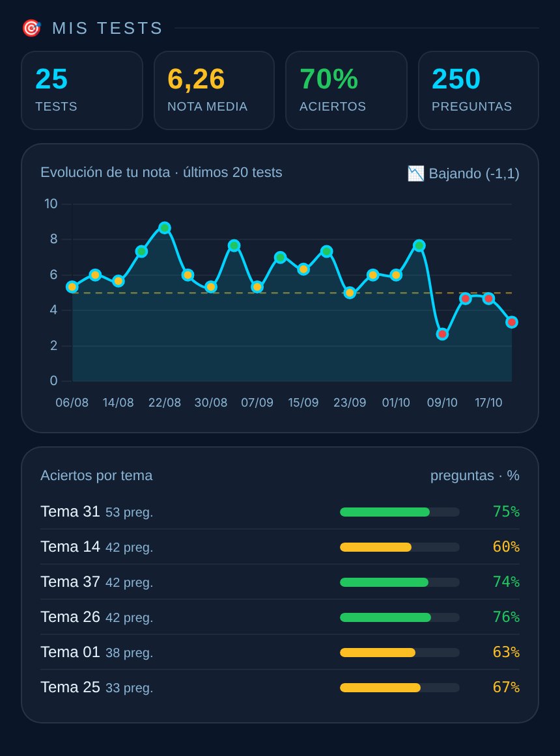Click the "53 preg." question count
Viewport: 560px width, 756px height.
point(129,513)
